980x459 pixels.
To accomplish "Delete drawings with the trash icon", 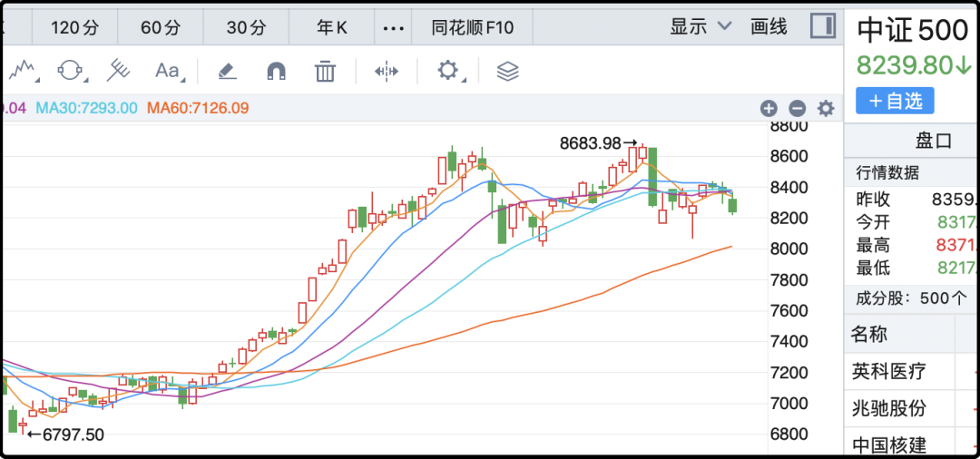I will [x=325, y=71].
